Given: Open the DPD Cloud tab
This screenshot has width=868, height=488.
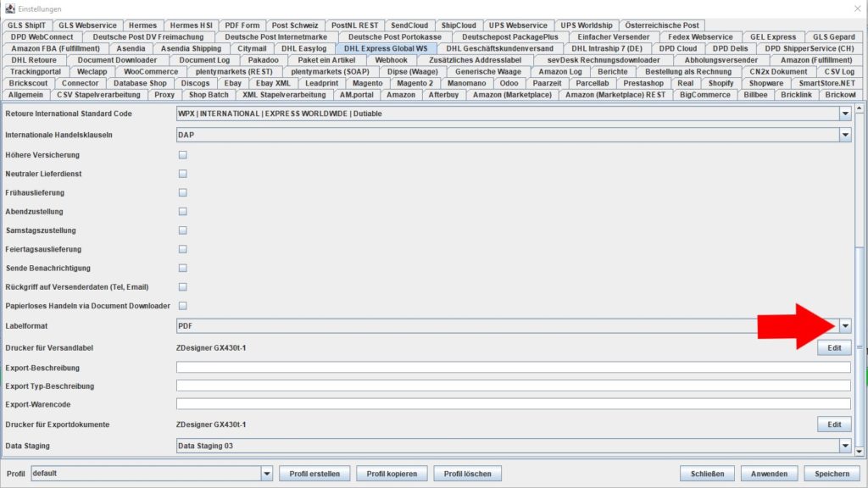Looking at the screenshot, I should tap(677, 48).
